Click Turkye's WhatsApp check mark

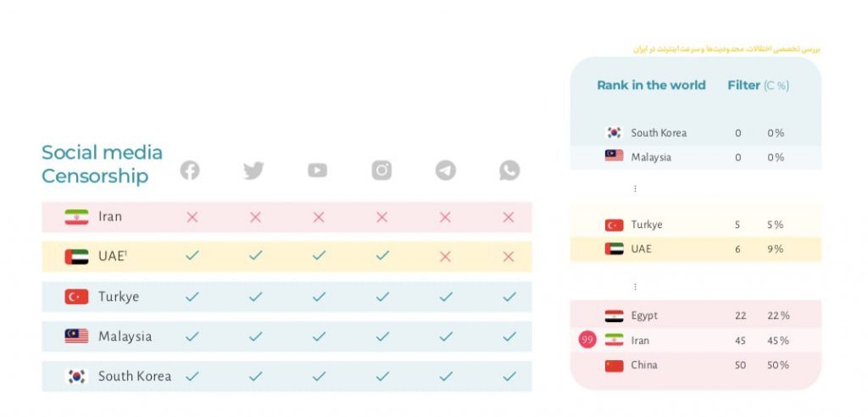(509, 297)
